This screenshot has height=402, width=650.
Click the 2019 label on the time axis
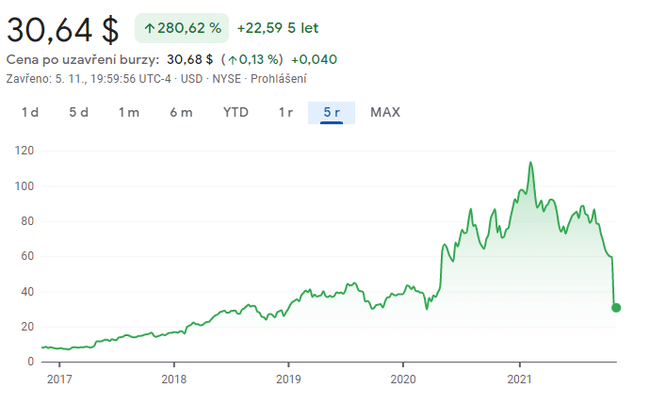pos(288,380)
